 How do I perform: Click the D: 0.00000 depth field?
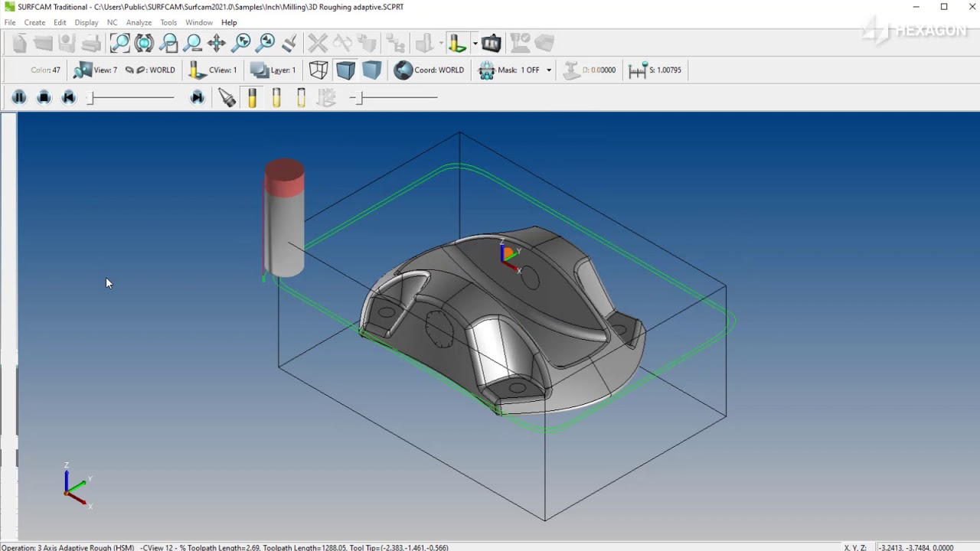pyautogui.click(x=589, y=70)
